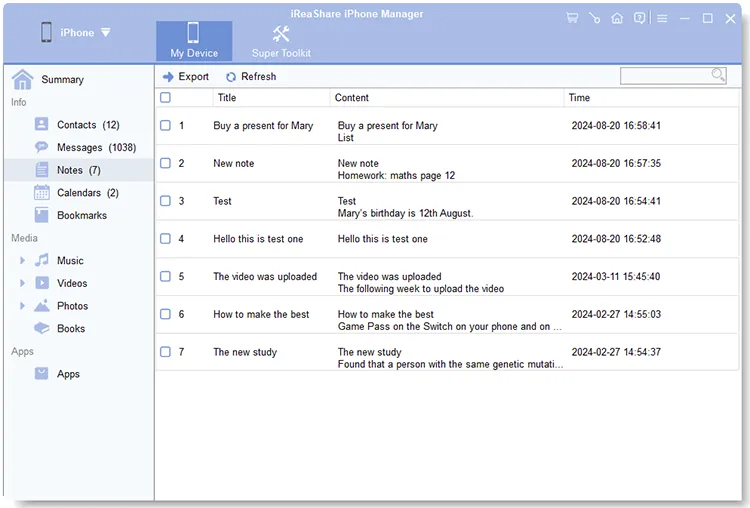Select the Bookmarks icon in sidebar
The height and width of the screenshot is (508, 750).
click(42, 215)
